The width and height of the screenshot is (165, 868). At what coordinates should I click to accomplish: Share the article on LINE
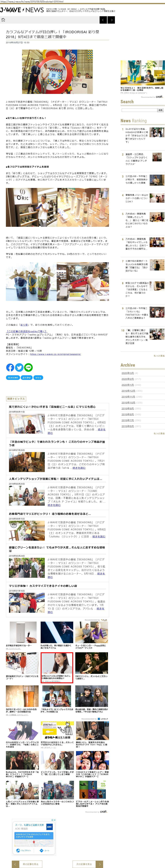point(28,367)
